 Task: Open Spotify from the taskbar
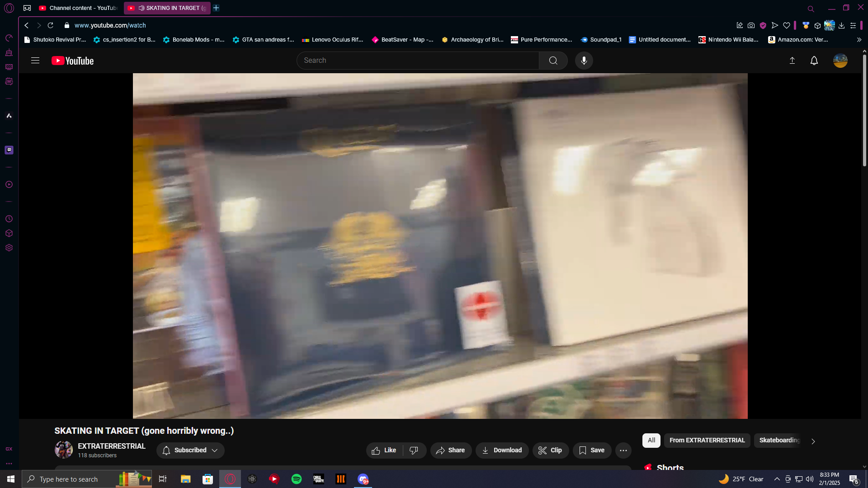tap(297, 479)
